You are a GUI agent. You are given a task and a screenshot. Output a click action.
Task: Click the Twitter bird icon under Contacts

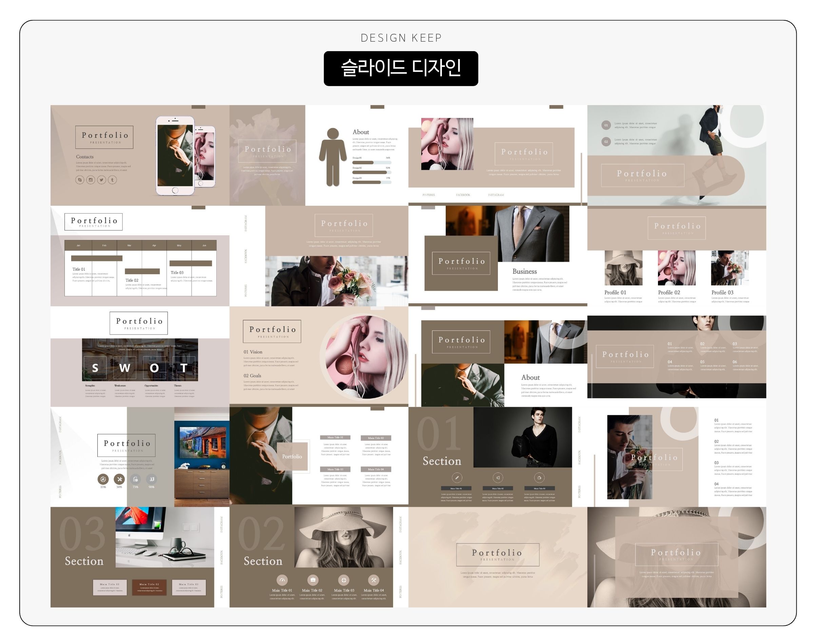[101, 180]
